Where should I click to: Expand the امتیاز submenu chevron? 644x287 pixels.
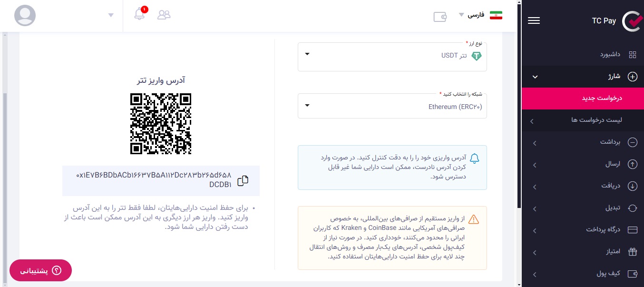click(x=535, y=252)
